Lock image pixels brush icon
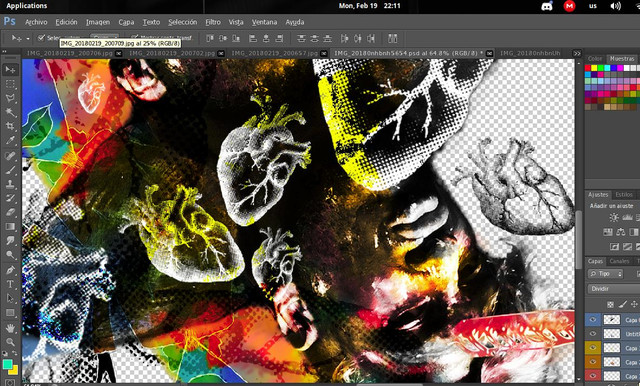The height and width of the screenshot is (386, 640). pos(622,304)
